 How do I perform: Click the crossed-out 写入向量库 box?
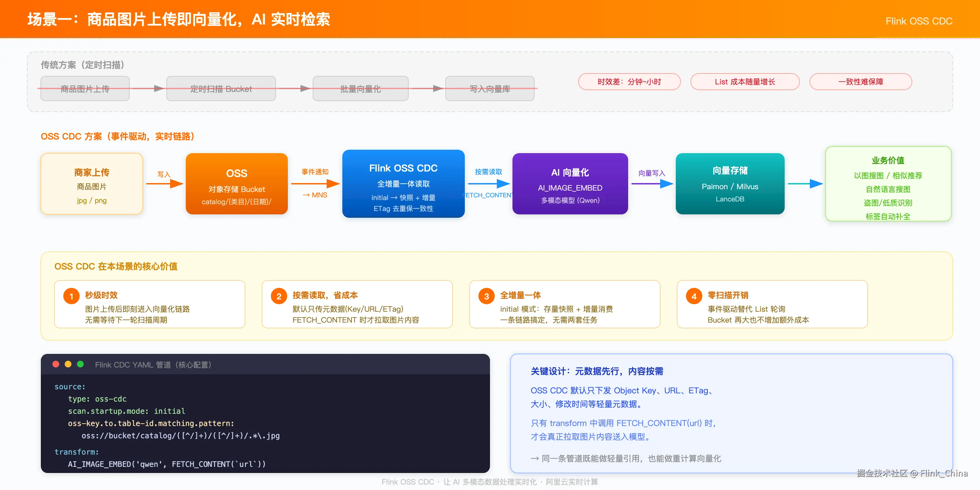pyautogui.click(x=490, y=88)
